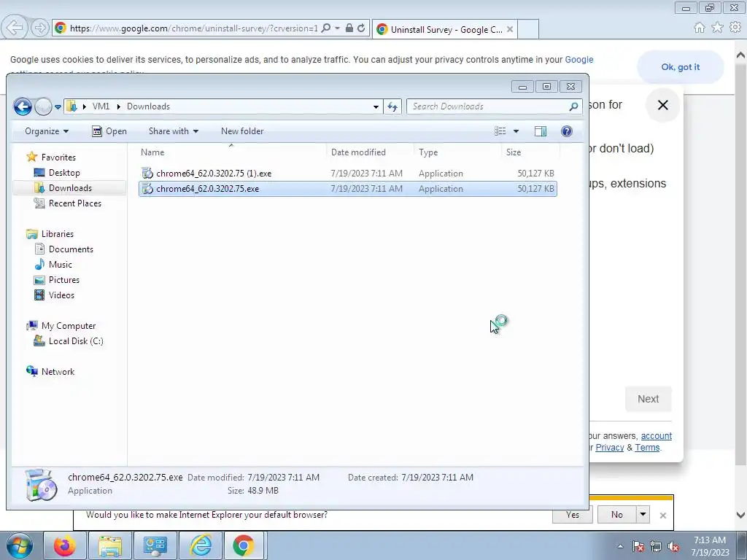Screen dimensions: 747x560
Task: Click Yes for default browser prompt
Action: [572, 515]
